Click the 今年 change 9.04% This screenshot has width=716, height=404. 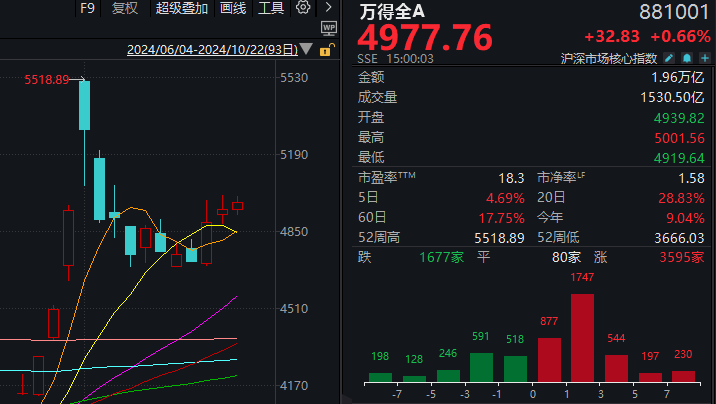(x=685, y=218)
